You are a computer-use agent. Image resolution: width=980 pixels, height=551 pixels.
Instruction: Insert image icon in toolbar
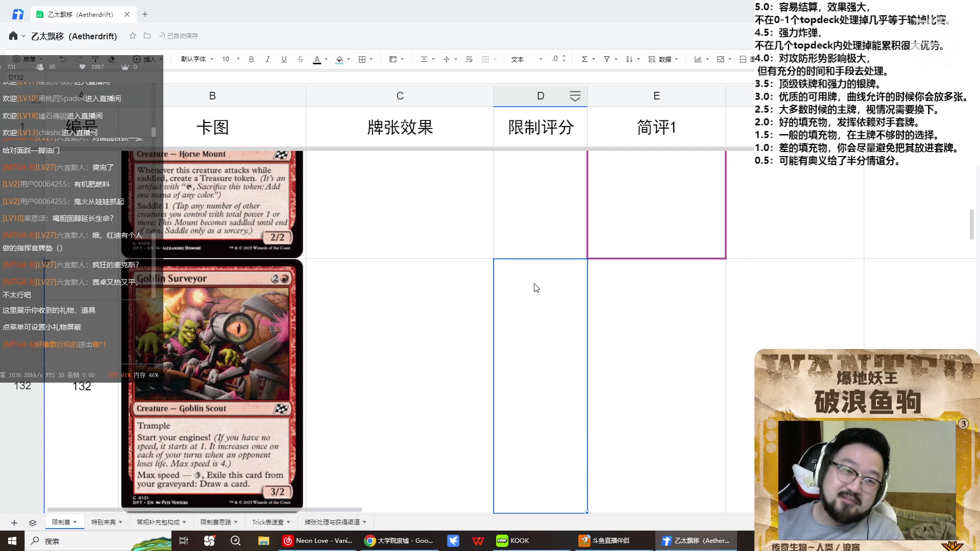[x=721, y=59]
